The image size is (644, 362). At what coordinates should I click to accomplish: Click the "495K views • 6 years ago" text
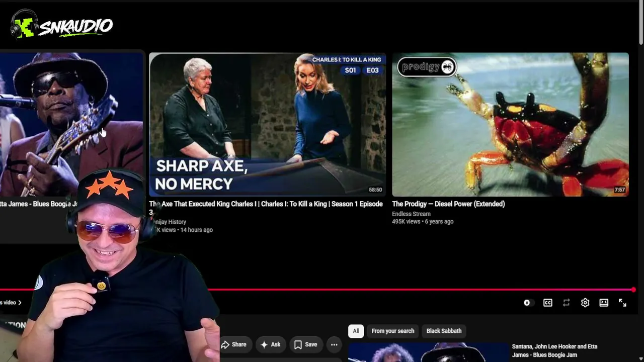point(423,221)
